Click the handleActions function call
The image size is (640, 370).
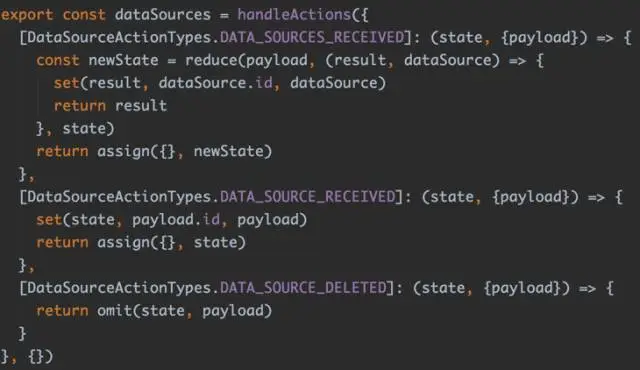[294, 15]
